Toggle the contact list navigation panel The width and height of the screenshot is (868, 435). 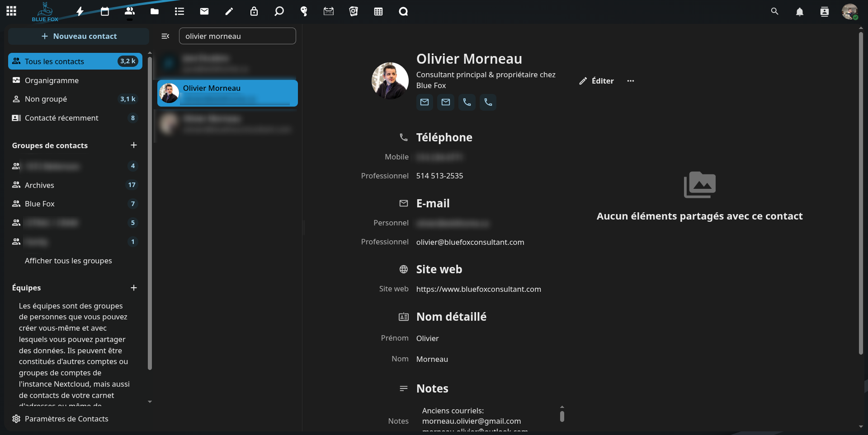click(x=165, y=36)
